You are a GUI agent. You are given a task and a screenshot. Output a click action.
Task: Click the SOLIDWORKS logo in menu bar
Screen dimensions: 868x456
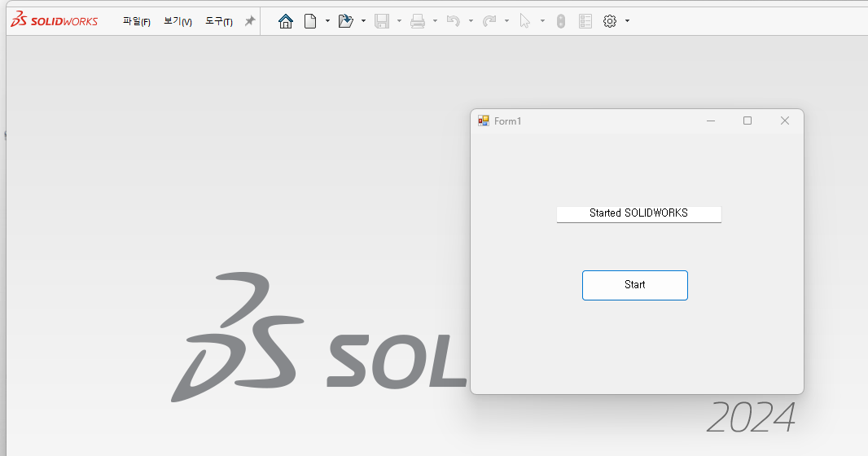point(55,20)
